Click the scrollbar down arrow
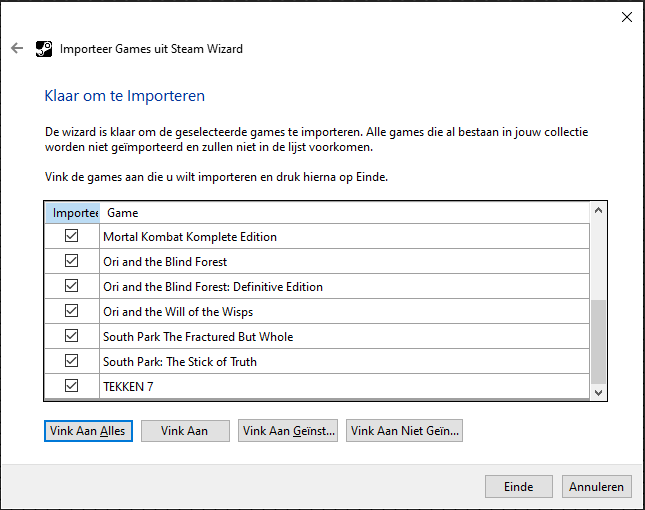 click(599, 392)
